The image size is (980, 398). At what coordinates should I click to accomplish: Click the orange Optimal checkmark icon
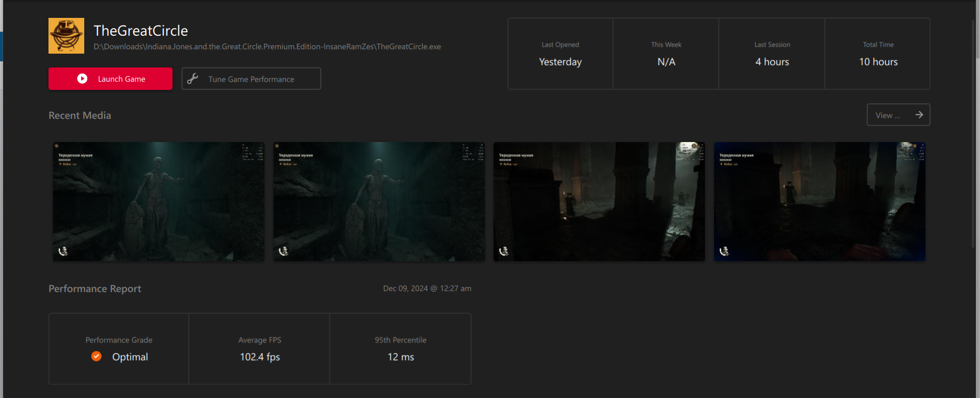tap(96, 356)
